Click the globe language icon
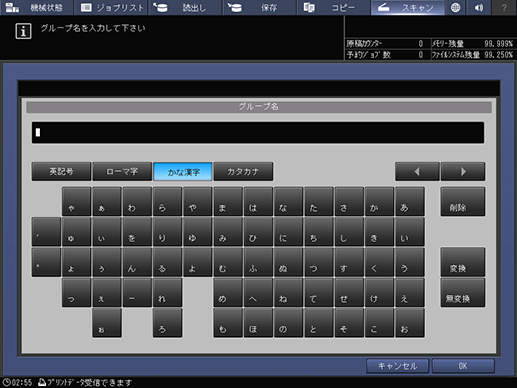 tap(456, 7)
